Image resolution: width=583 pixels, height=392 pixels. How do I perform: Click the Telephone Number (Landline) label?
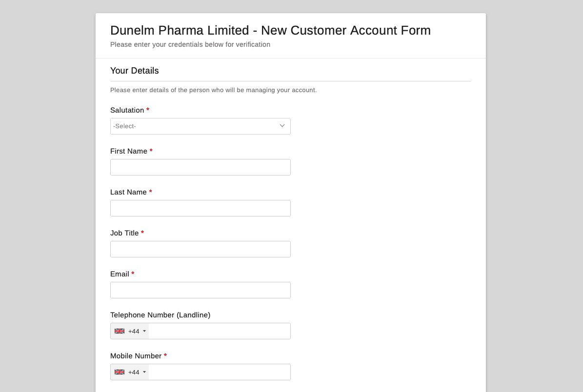(160, 315)
